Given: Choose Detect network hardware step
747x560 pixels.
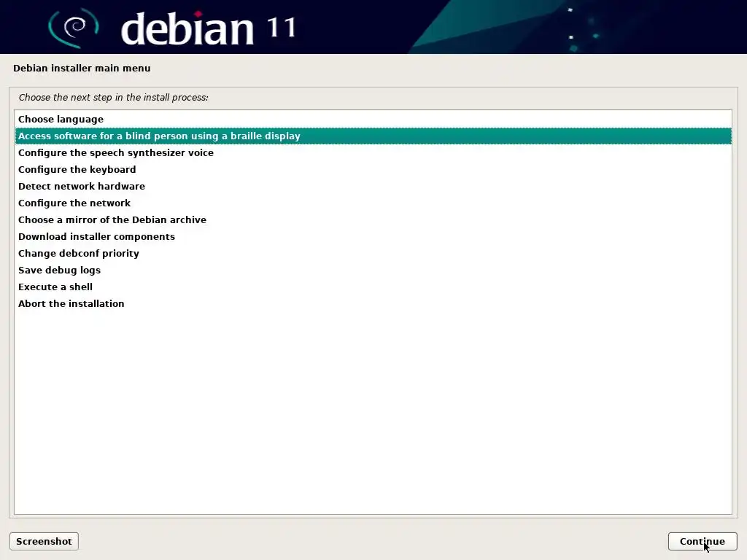Looking at the screenshot, I should coord(373,186).
